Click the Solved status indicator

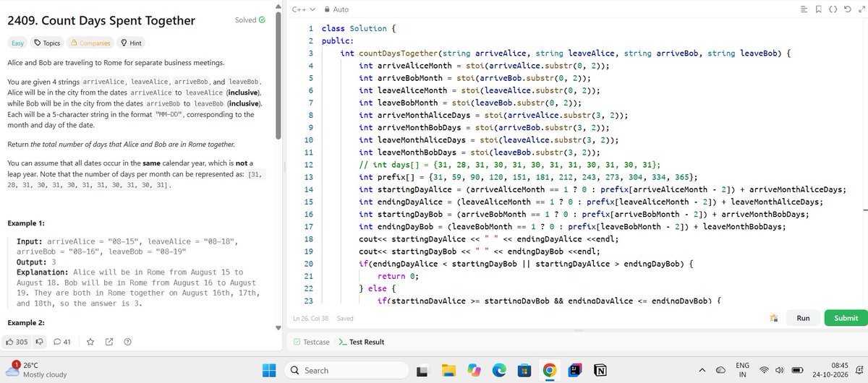(250, 20)
